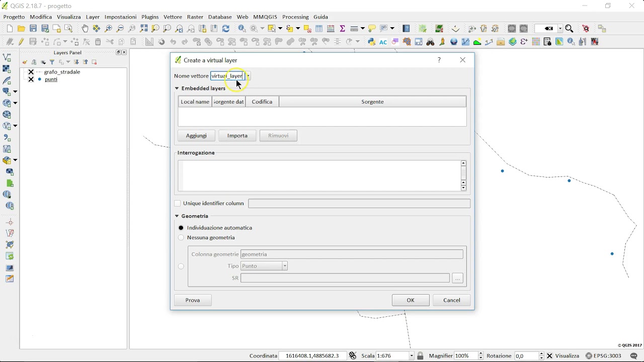Open the Plugins menu
Screen dimensions: 644x362
150,17
